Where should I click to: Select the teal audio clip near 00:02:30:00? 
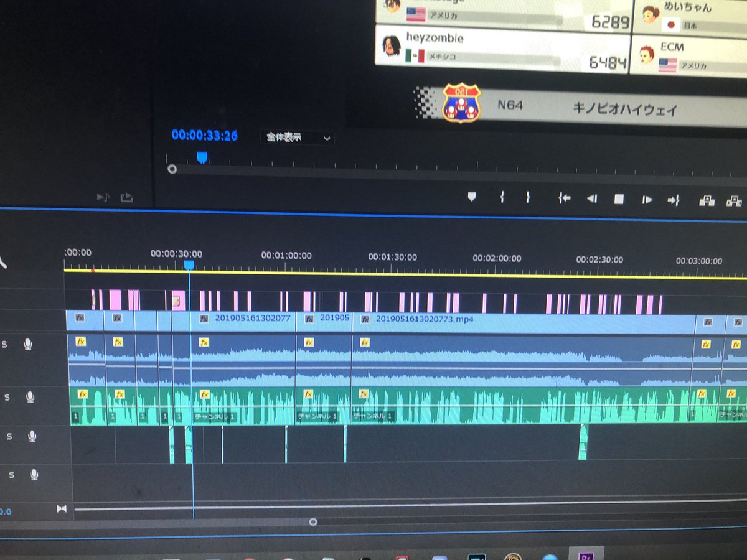583,442
